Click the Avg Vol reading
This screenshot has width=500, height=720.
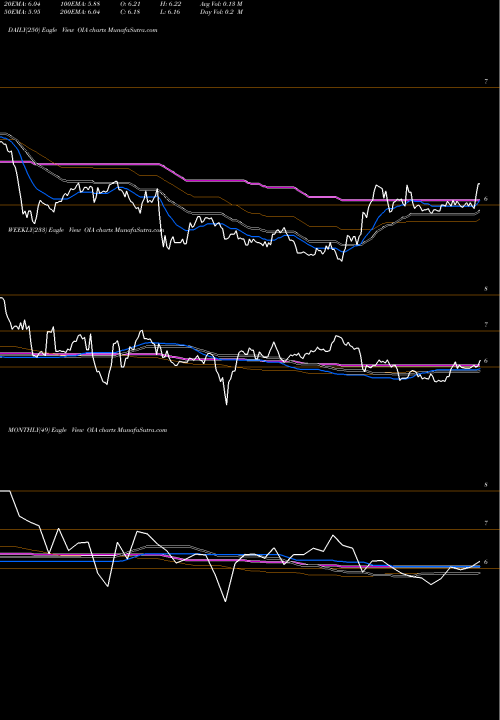[x=221, y=4]
